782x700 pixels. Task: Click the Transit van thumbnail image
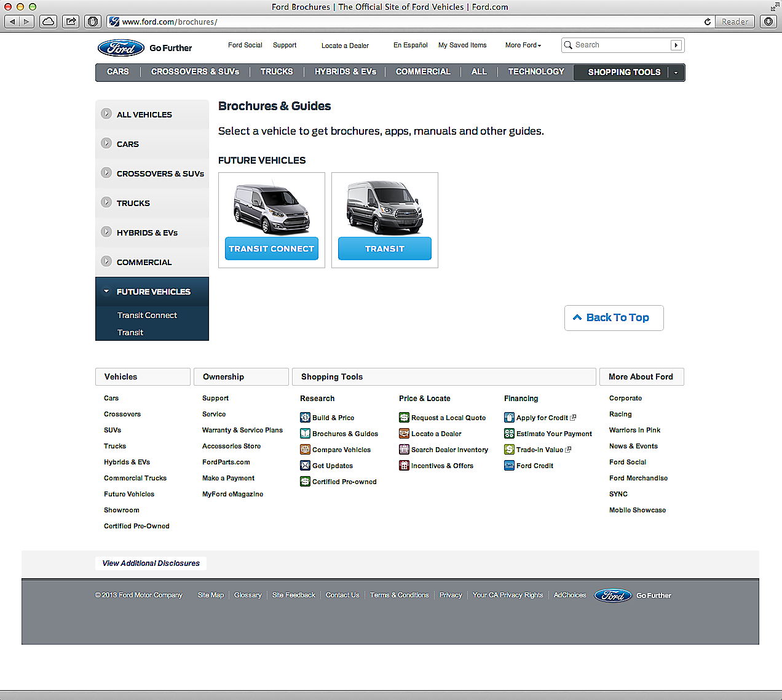click(385, 207)
